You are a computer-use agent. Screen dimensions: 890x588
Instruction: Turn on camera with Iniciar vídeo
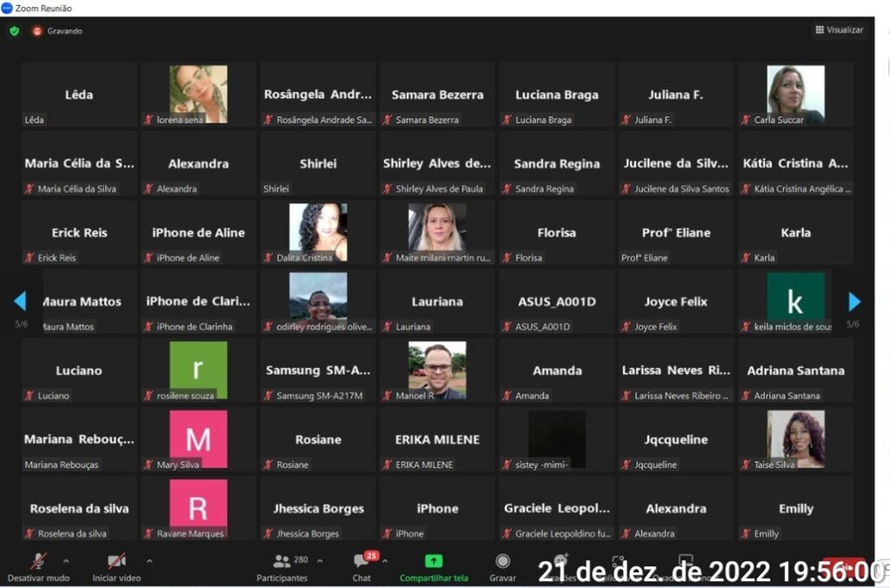click(116, 561)
